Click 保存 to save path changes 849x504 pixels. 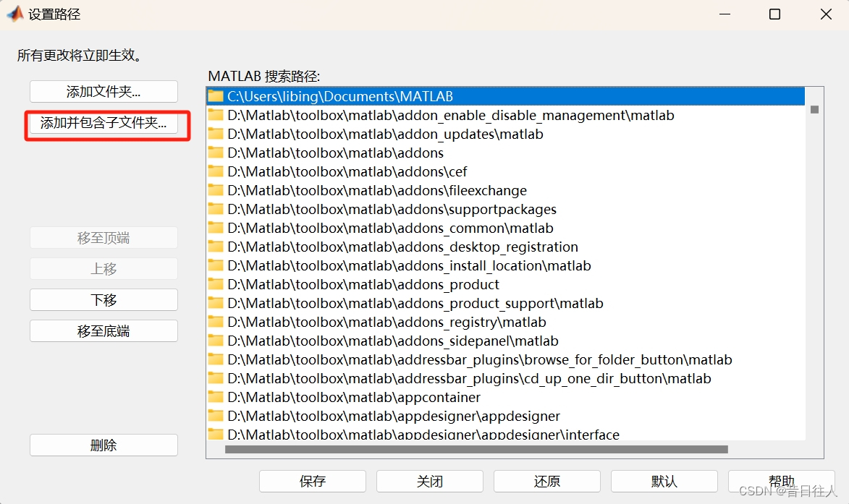click(312, 481)
